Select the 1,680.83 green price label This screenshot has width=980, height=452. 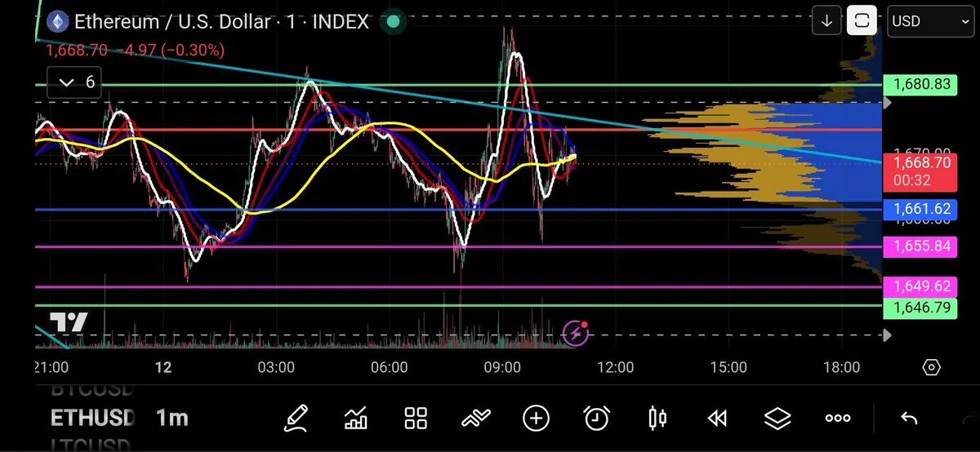(922, 84)
